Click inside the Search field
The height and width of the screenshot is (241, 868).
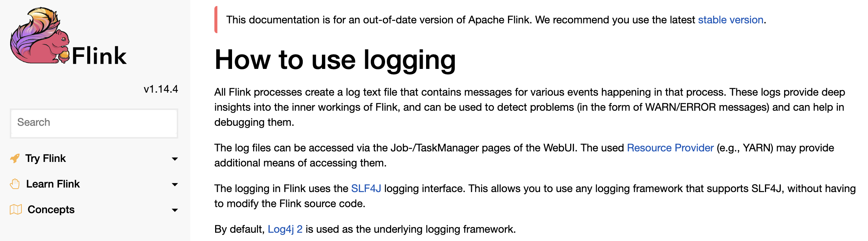coord(93,123)
